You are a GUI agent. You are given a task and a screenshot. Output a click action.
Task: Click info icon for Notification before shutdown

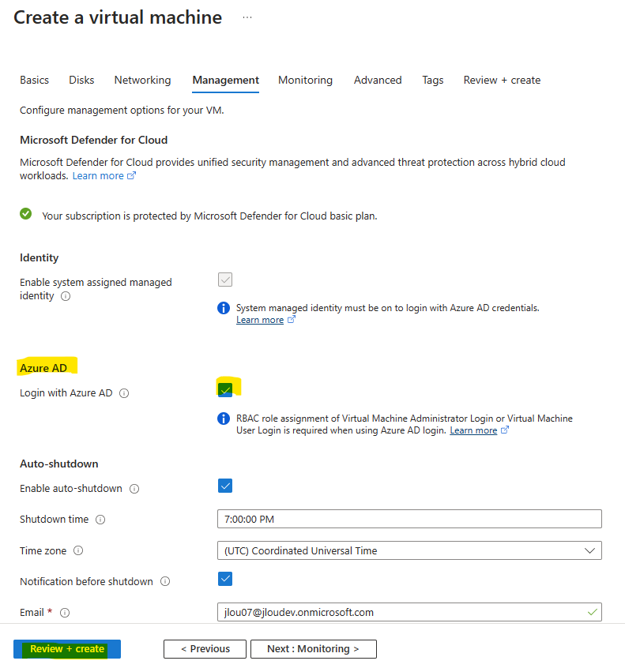pos(165,581)
